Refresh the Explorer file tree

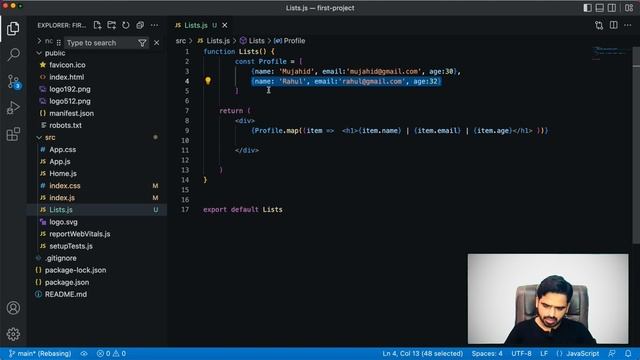(x=126, y=25)
